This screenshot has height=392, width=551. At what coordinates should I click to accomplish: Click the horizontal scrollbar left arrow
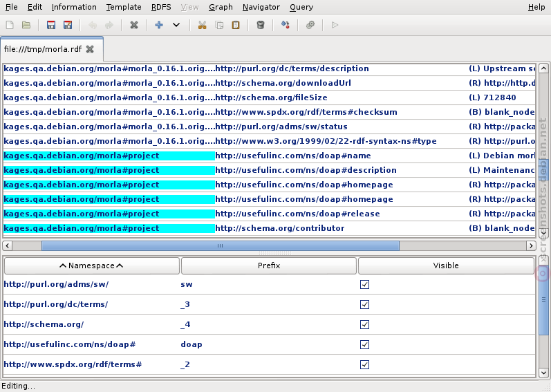click(8, 245)
